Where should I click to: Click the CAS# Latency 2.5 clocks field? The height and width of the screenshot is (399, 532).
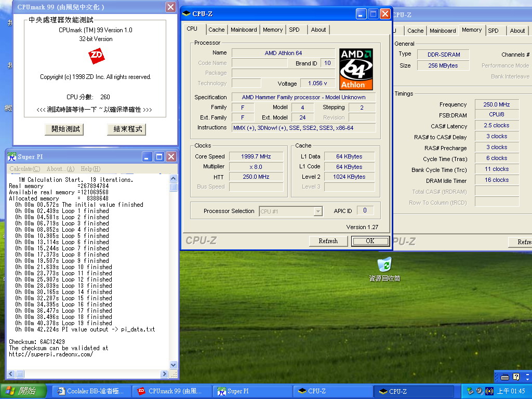[x=497, y=125]
